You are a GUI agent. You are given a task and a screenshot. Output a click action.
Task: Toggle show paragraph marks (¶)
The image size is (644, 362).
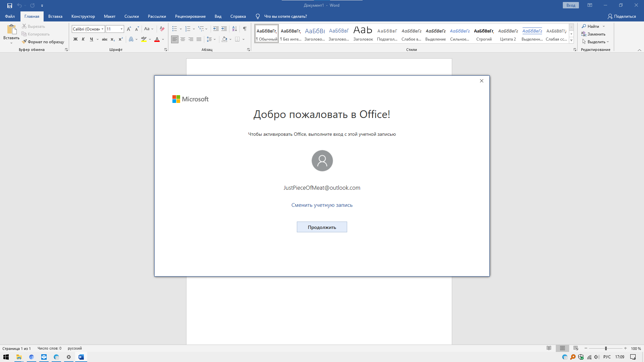coord(245,29)
